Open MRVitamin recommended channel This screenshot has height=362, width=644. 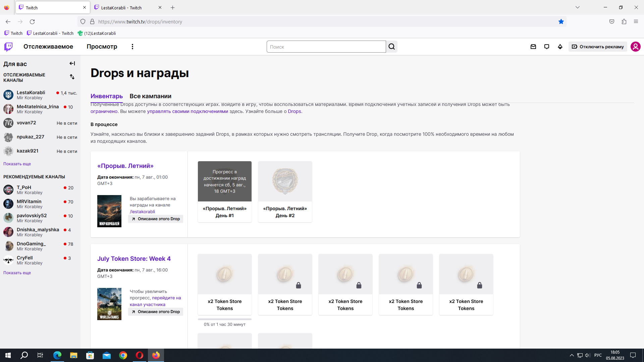pyautogui.click(x=40, y=204)
